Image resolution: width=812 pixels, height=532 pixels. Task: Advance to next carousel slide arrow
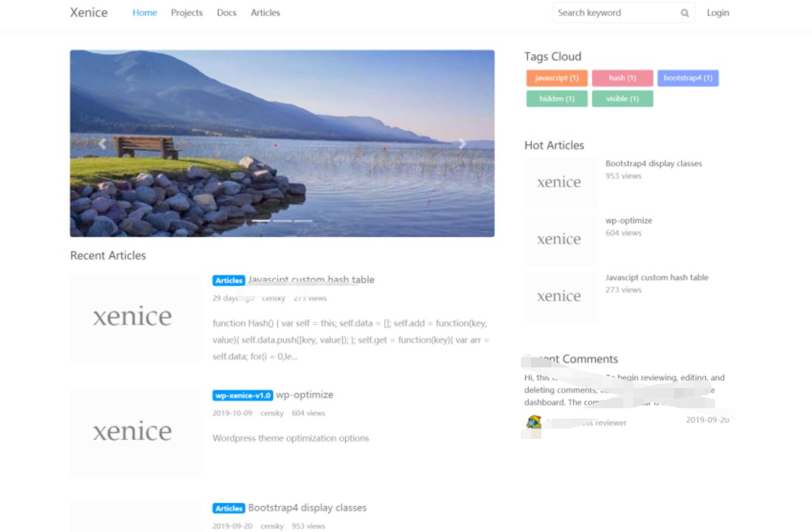click(462, 144)
